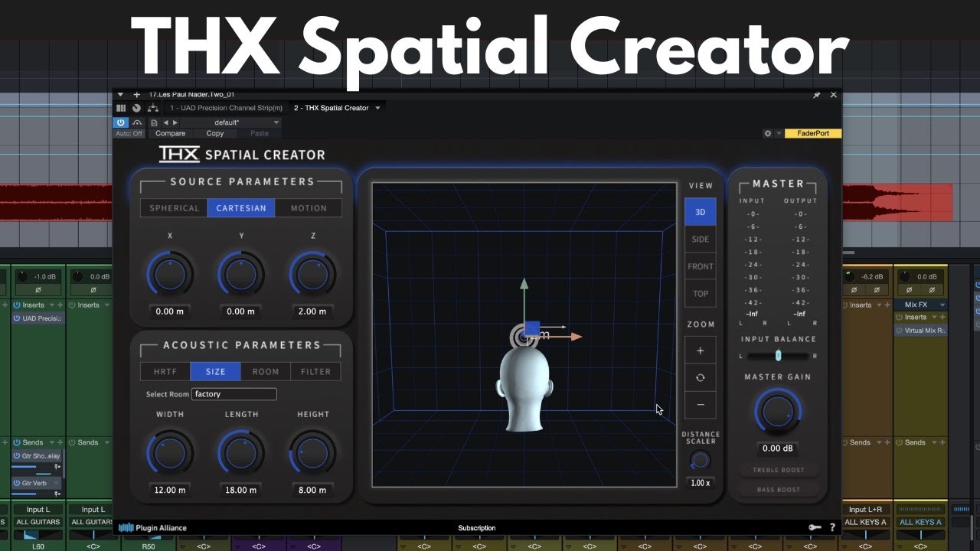Reset zoom with the refresh icon

pos(700,377)
